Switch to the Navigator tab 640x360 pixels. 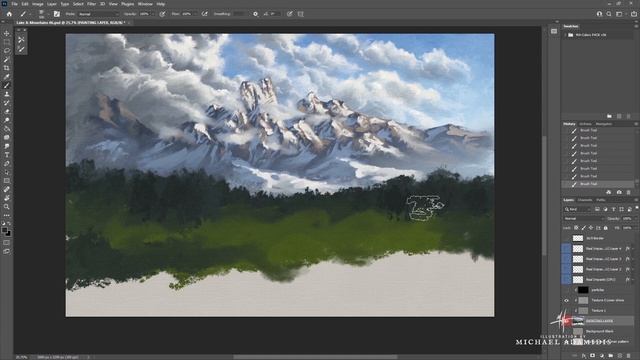(x=604, y=124)
